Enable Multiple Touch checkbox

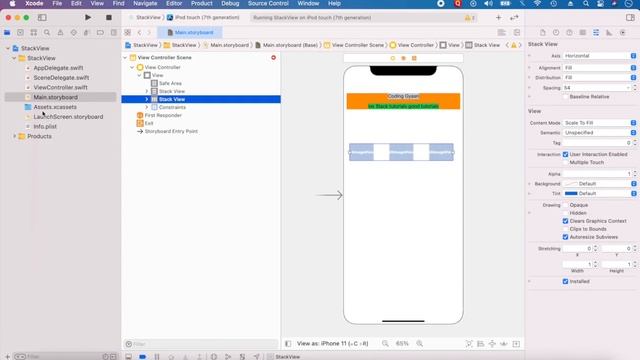(x=565, y=162)
